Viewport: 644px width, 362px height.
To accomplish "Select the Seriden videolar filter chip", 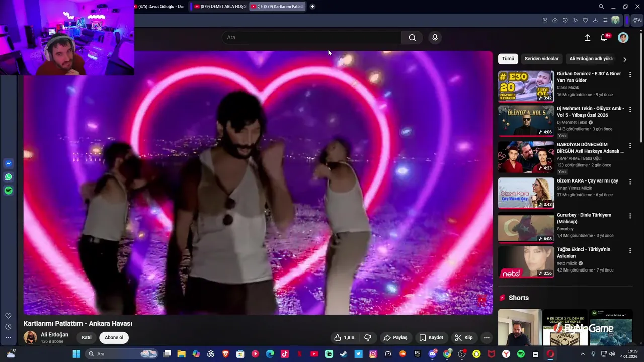I will pyautogui.click(x=542, y=59).
